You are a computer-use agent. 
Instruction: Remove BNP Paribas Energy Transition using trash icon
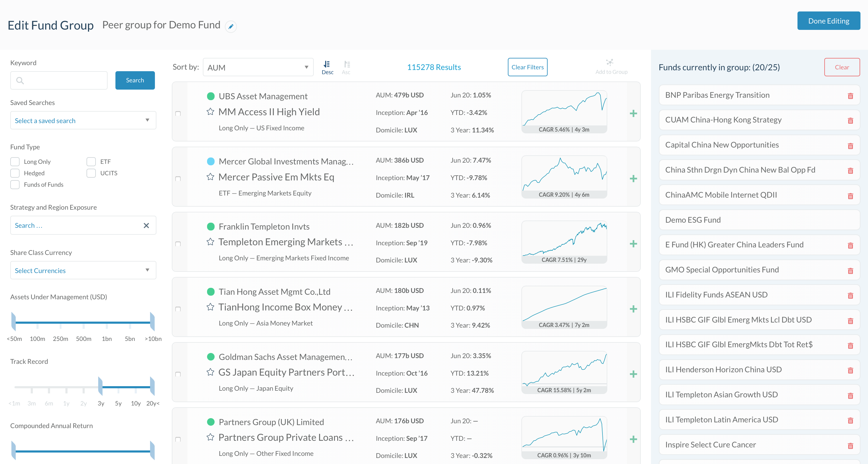[x=850, y=96]
